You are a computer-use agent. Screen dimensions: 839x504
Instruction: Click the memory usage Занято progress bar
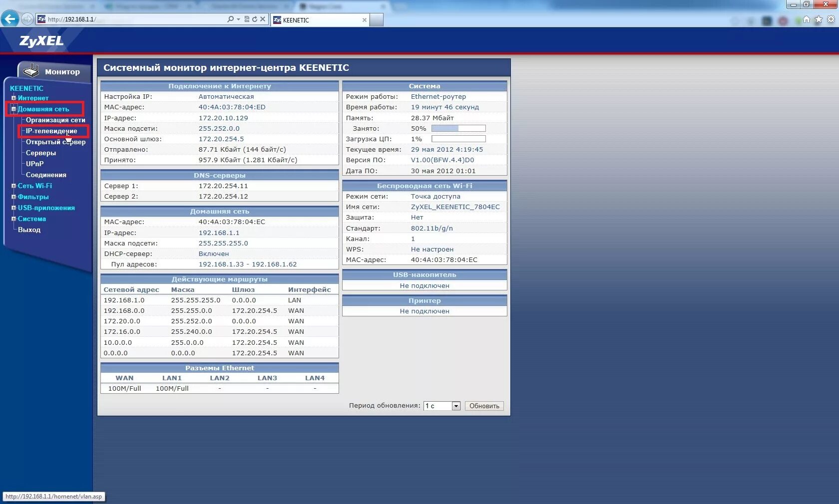tap(458, 128)
